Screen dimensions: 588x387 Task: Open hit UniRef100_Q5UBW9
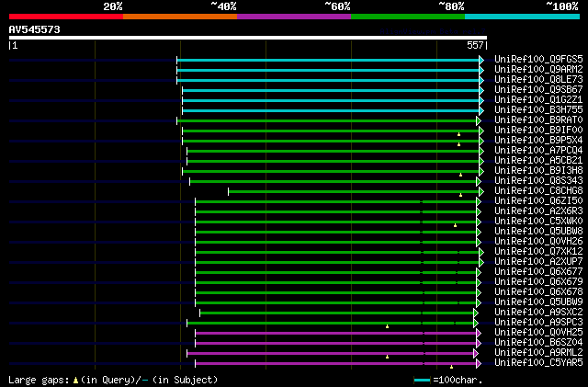coord(538,302)
